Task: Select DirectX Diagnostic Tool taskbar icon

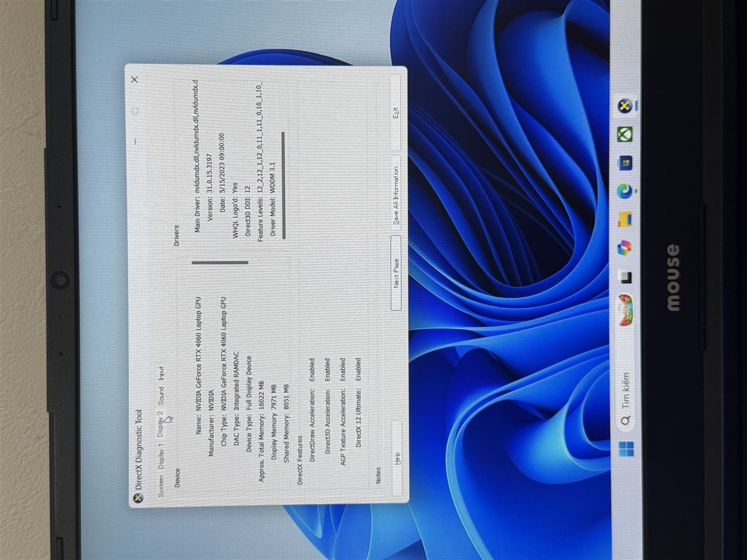Action: point(625,106)
